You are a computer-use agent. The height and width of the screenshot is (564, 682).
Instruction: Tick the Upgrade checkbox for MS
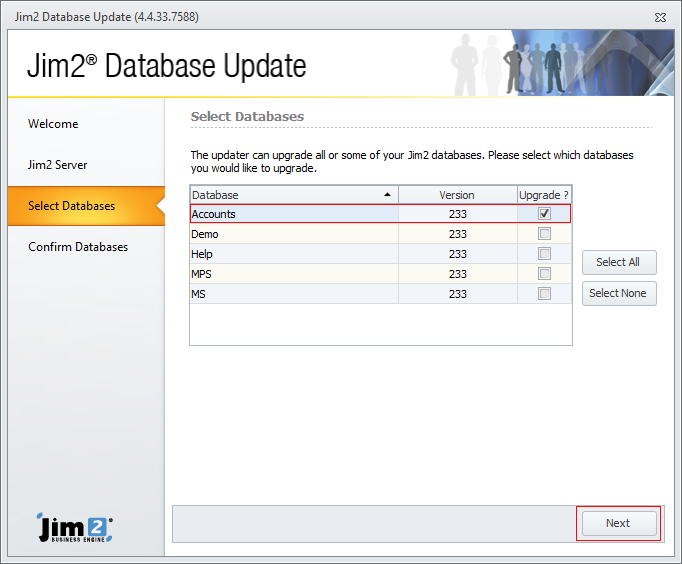pyautogui.click(x=544, y=294)
